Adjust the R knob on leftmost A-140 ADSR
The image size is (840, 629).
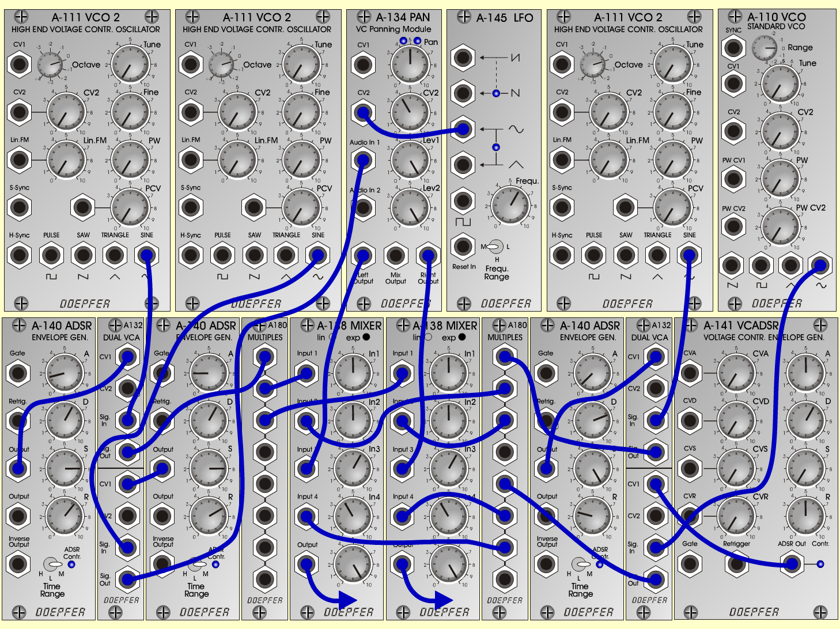(65, 516)
